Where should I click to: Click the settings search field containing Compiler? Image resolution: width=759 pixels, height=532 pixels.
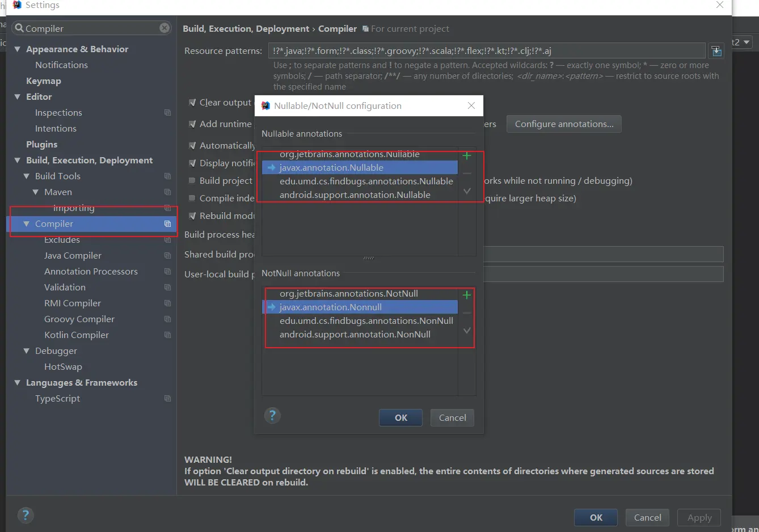[x=92, y=28]
